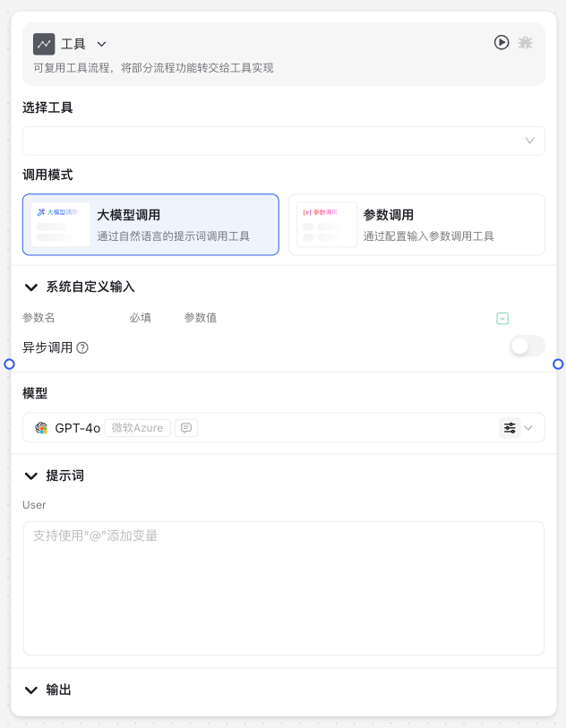The width and height of the screenshot is (566, 728).
Task: Expand the 输出 section
Action: click(31, 689)
